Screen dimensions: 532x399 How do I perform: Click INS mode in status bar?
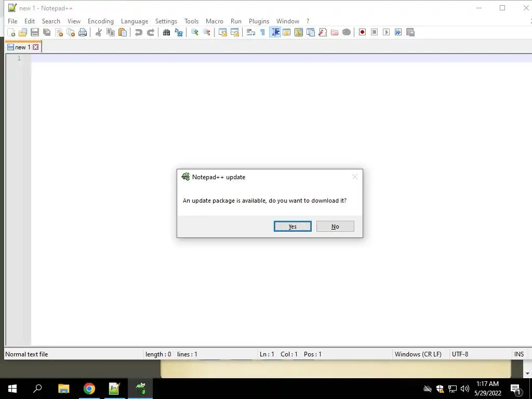(x=519, y=354)
